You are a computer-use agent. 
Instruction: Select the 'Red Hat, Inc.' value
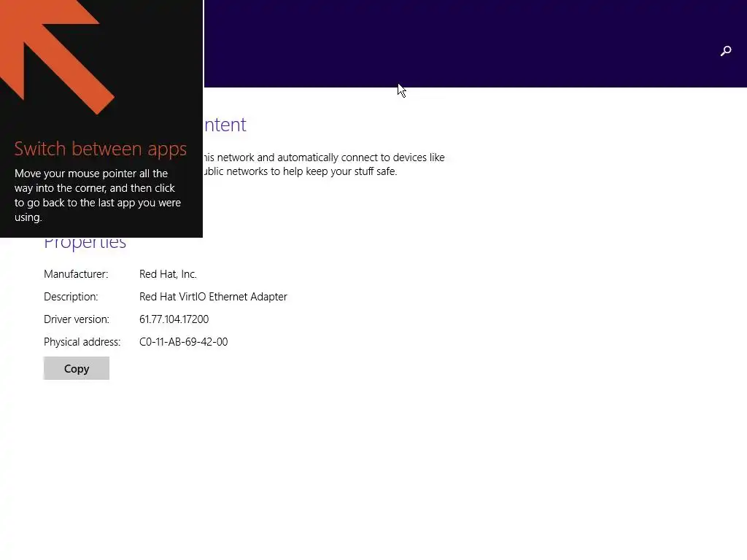pos(168,274)
